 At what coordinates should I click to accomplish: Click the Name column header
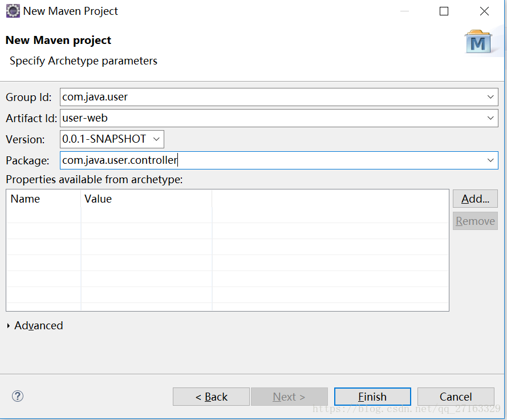[43, 199]
